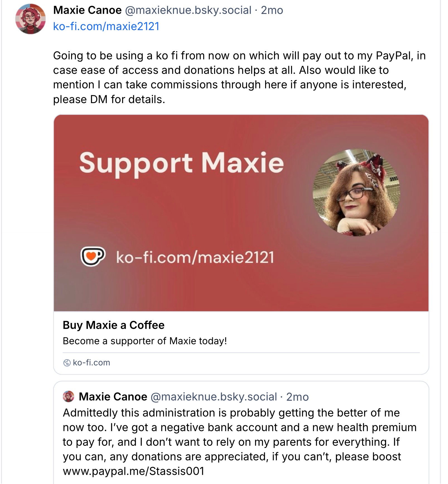The image size is (448, 484).
Task: Click "Become a supporter of Maxie today!" description
Action: 145,341
